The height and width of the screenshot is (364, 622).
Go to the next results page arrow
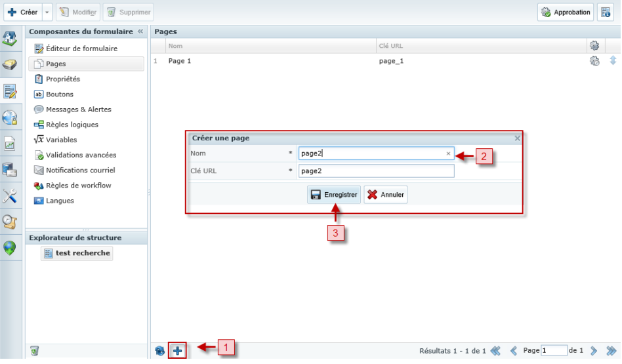[x=594, y=351]
